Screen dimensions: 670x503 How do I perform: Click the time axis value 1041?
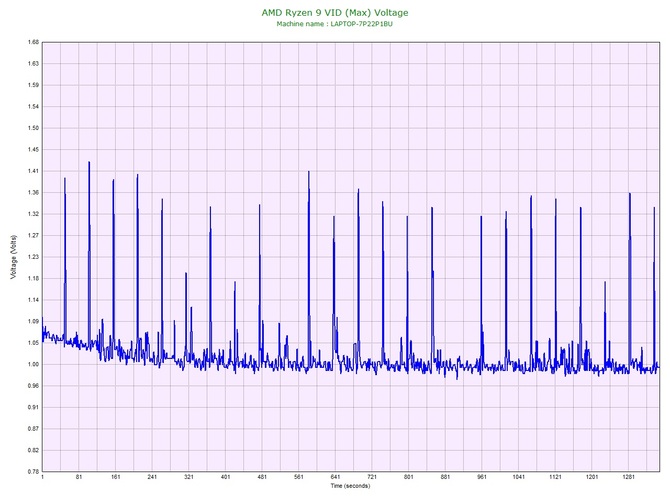tap(518, 477)
